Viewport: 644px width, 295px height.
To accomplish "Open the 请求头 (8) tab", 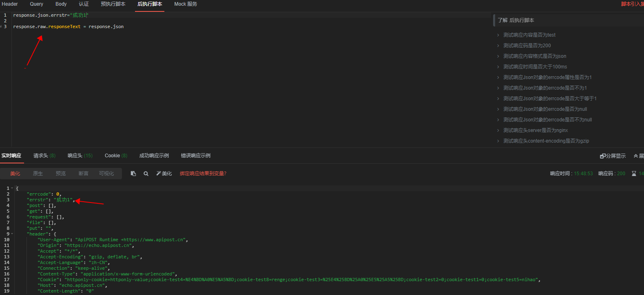I will coord(44,156).
